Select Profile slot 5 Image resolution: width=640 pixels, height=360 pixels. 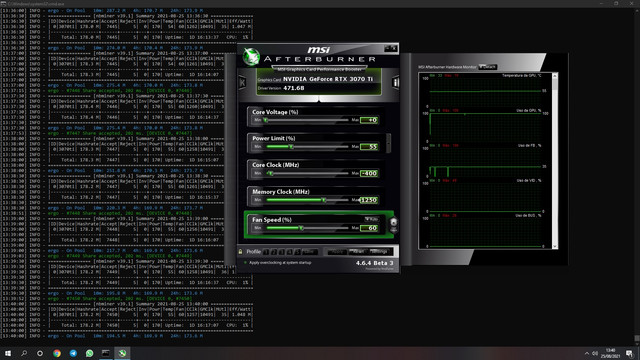coord(297,252)
